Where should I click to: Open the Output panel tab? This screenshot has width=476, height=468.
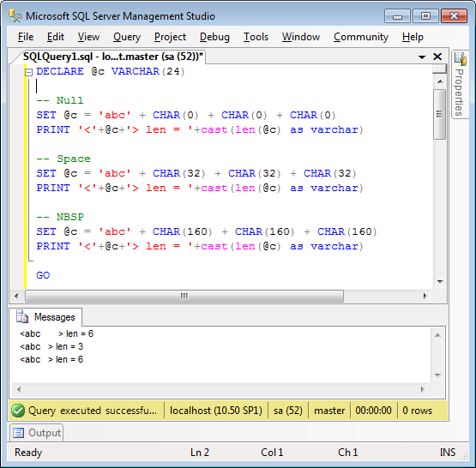37,433
